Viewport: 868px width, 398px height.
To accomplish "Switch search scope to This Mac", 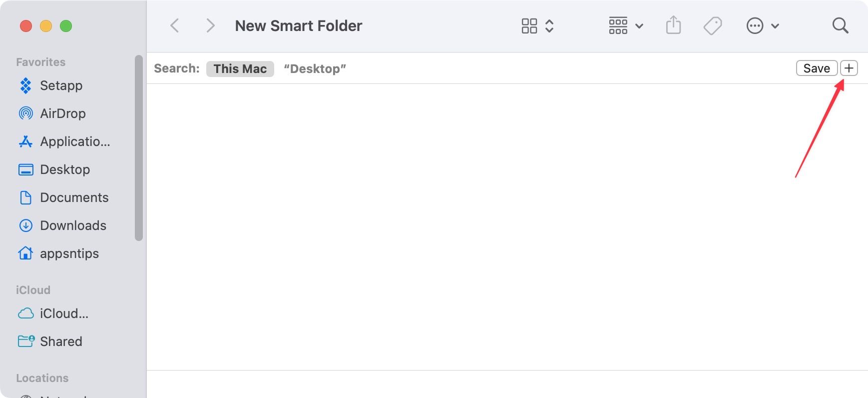I will tap(240, 68).
